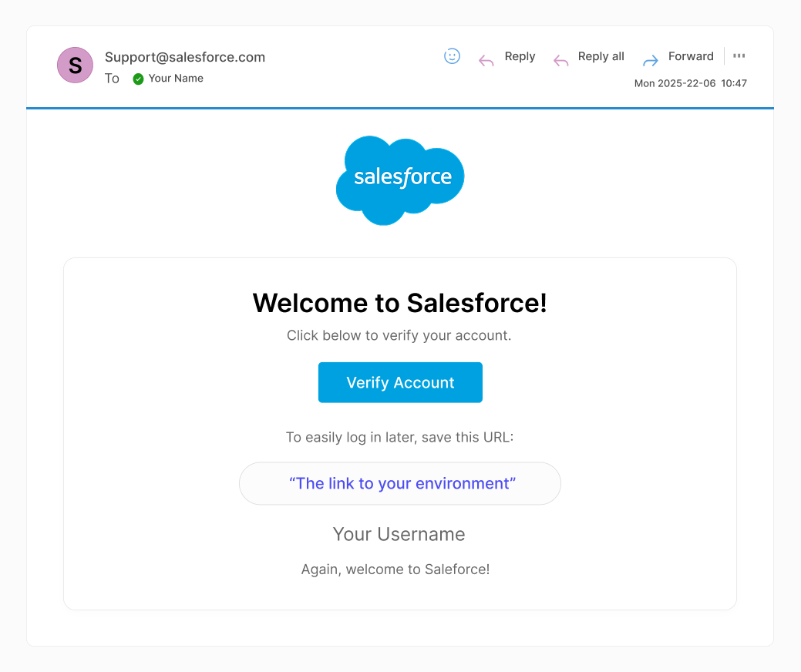
Task: Click the Forward arrow icon
Action: (x=651, y=62)
